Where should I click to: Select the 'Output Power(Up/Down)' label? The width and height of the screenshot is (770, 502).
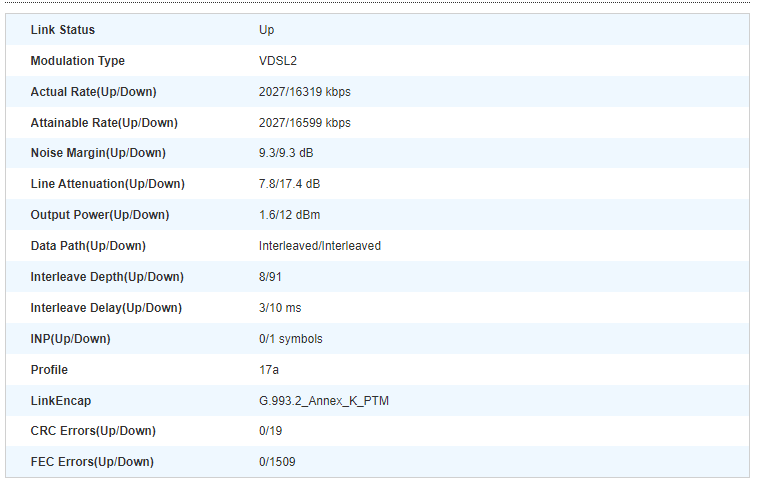(100, 215)
